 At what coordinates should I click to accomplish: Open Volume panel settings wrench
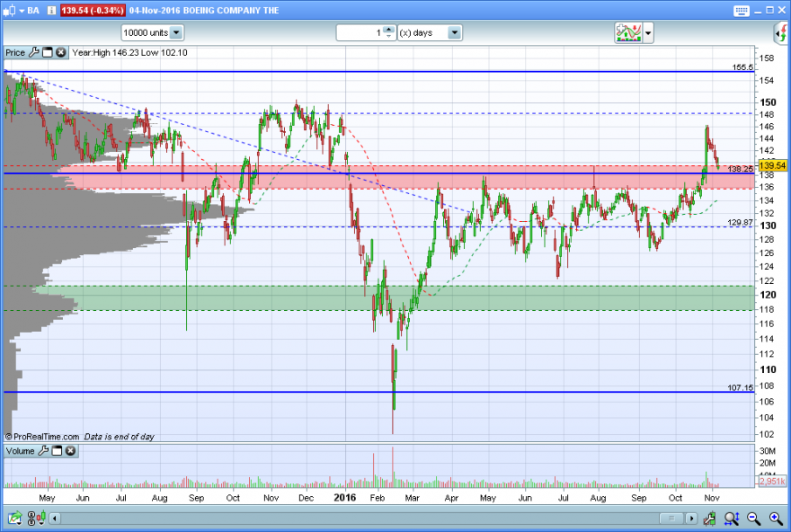click(43, 451)
